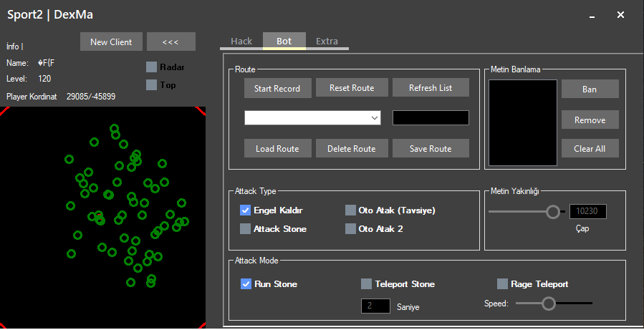Close the Sport2 DexMa window

tap(620, 15)
